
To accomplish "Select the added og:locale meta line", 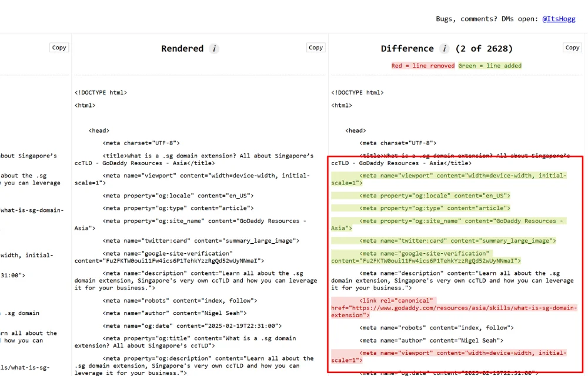I will tap(421, 195).
